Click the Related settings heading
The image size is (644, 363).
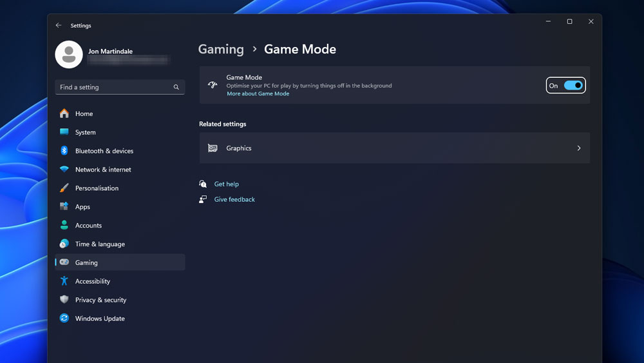pyautogui.click(x=223, y=124)
